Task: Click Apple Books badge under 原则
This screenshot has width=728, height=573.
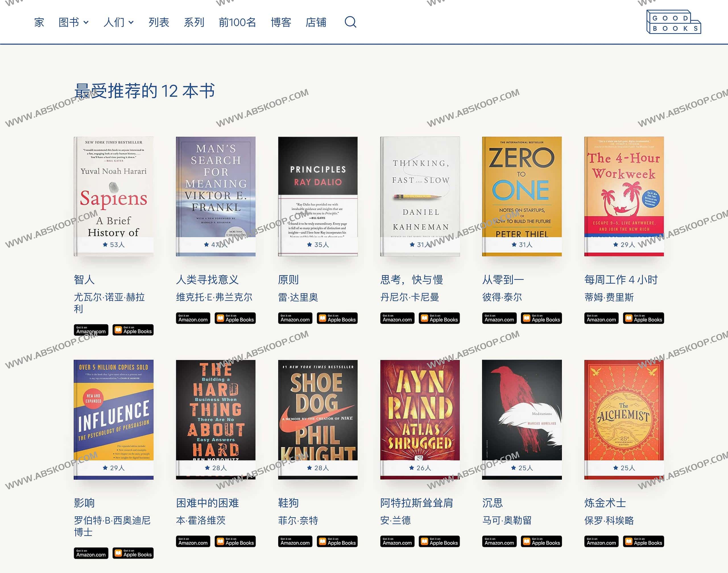Action: coord(337,318)
